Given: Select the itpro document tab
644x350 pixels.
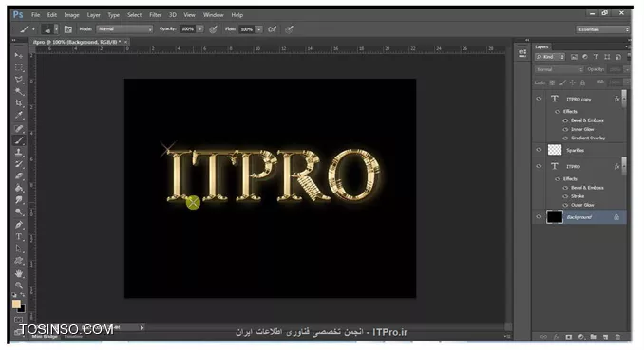Looking at the screenshot, I should 77,42.
